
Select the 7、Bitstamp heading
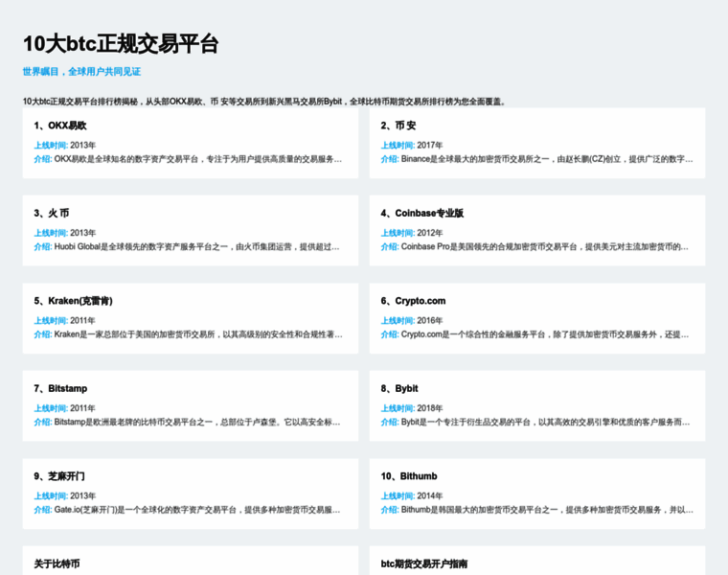tap(60, 388)
